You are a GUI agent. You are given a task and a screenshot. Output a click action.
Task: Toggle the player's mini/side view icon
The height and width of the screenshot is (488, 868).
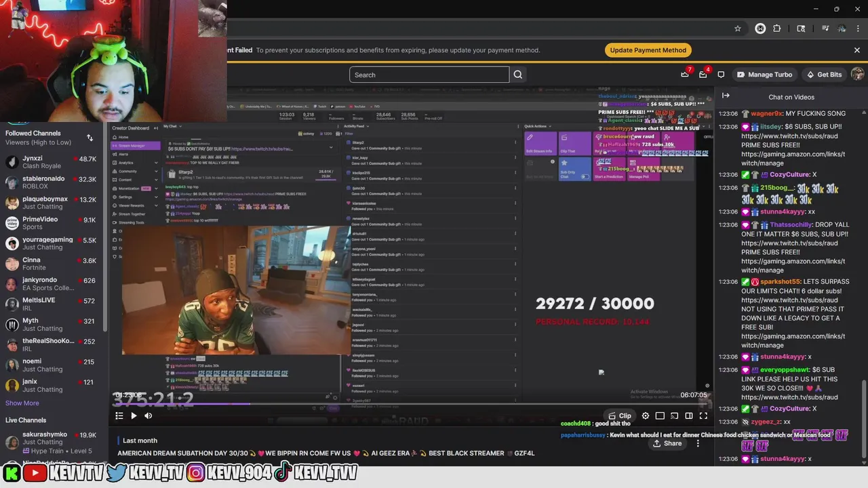688,415
